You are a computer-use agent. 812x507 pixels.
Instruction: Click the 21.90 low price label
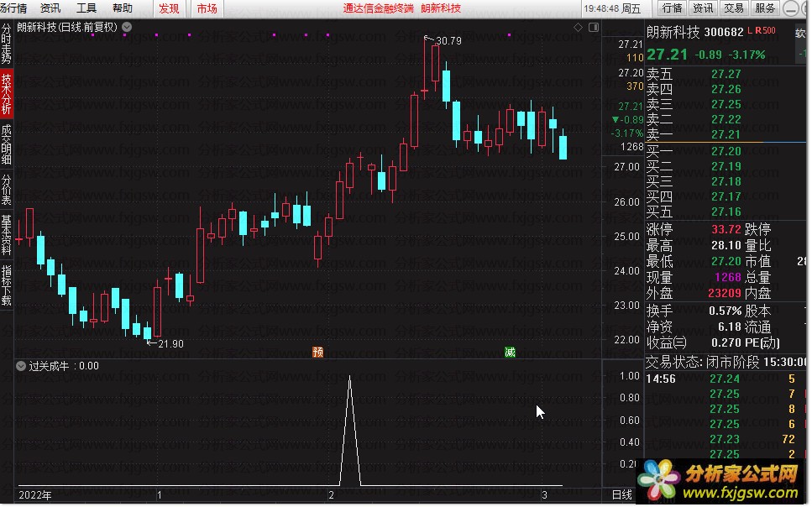point(171,344)
